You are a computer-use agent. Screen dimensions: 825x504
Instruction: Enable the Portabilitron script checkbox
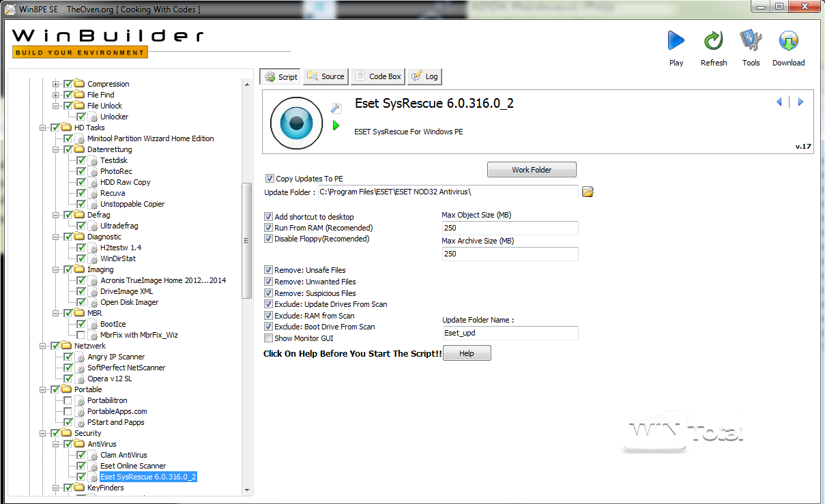point(68,400)
